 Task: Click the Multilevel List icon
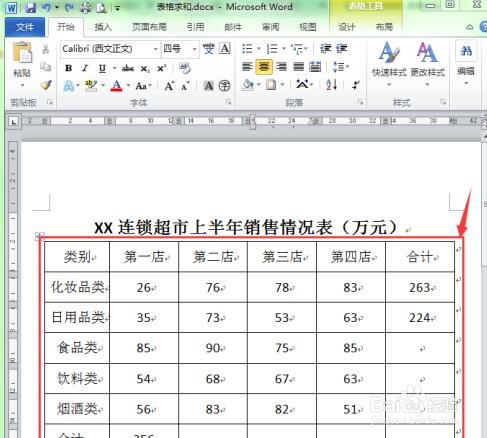297,49
